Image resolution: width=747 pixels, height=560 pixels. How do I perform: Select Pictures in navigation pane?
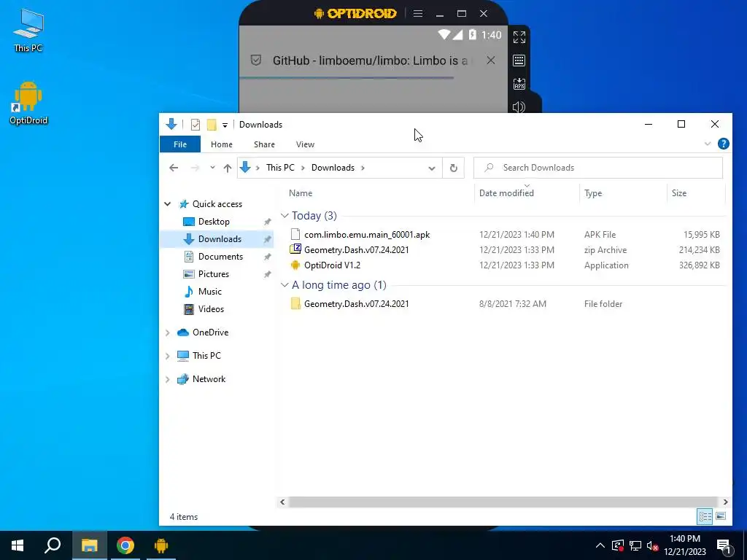pos(214,274)
